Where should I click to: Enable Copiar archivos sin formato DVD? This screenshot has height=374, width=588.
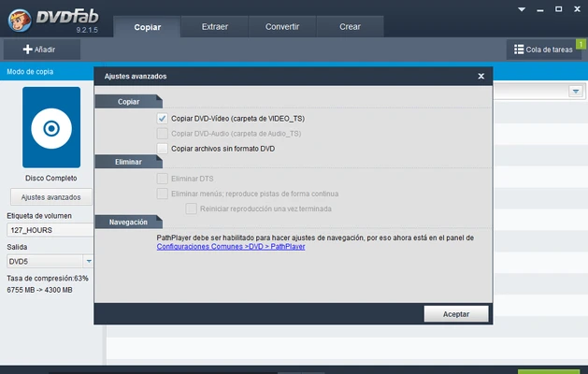coord(162,149)
